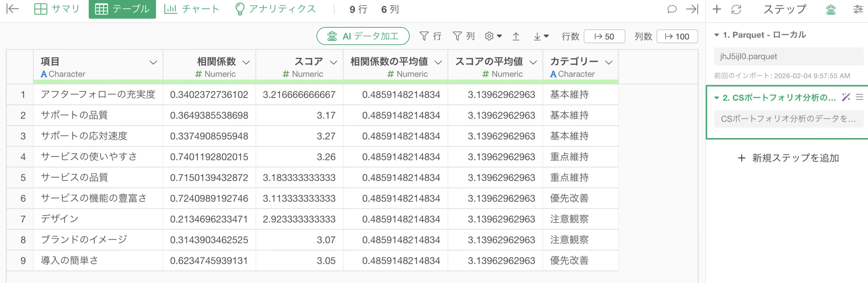The height and width of the screenshot is (283, 868).
Task: Click the plus icon beside refresh
Action: [717, 9]
